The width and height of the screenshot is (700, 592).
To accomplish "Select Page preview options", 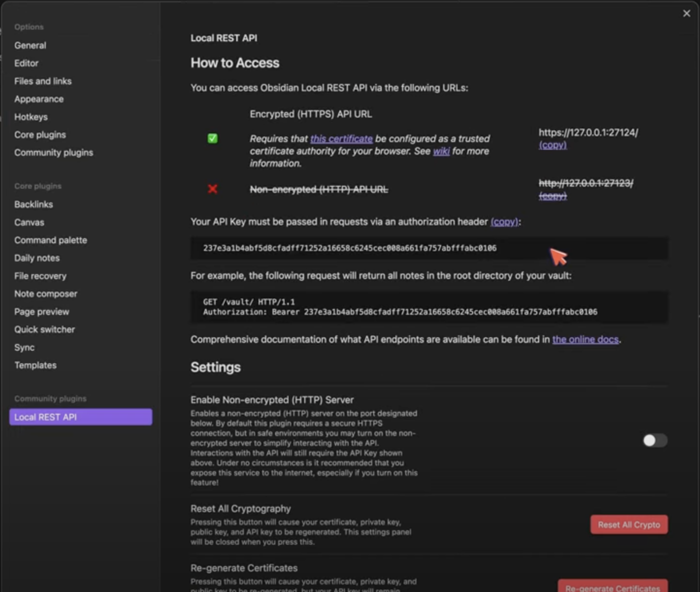I will click(41, 312).
